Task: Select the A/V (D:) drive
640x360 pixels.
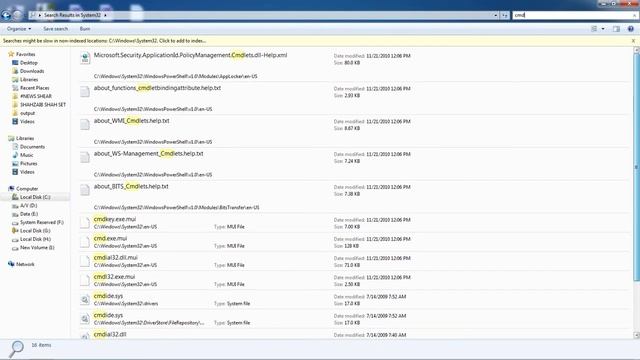Action: pyautogui.click(x=28, y=206)
